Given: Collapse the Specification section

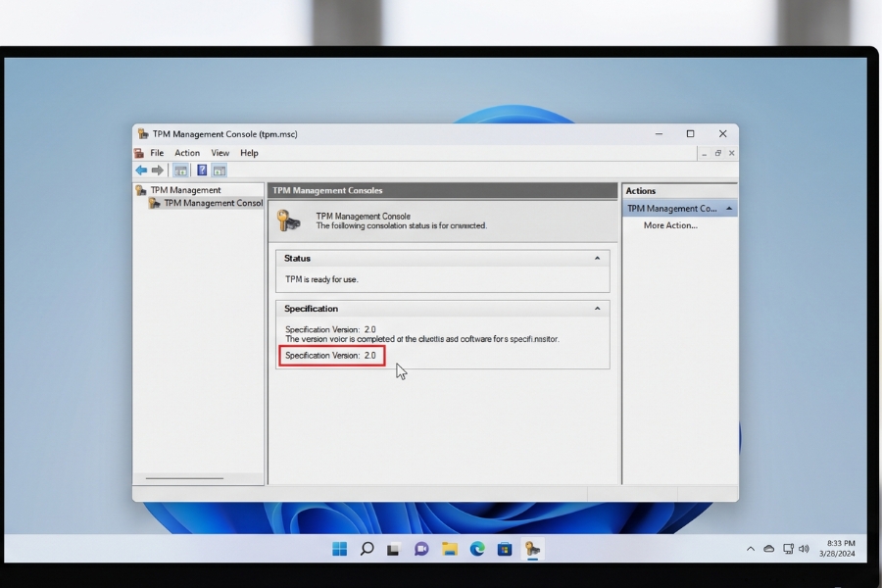Looking at the screenshot, I should tap(598, 309).
